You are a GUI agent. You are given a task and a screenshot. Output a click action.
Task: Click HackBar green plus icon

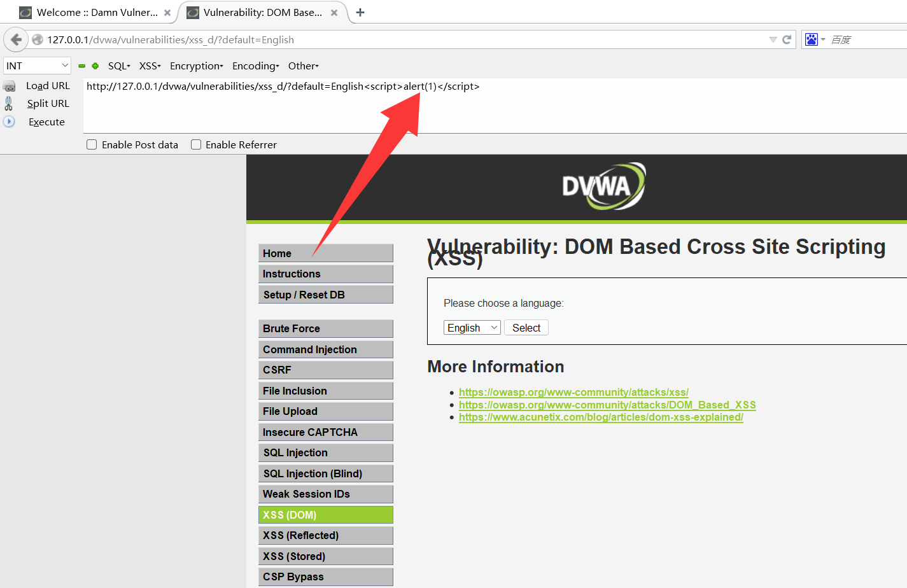point(95,66)
